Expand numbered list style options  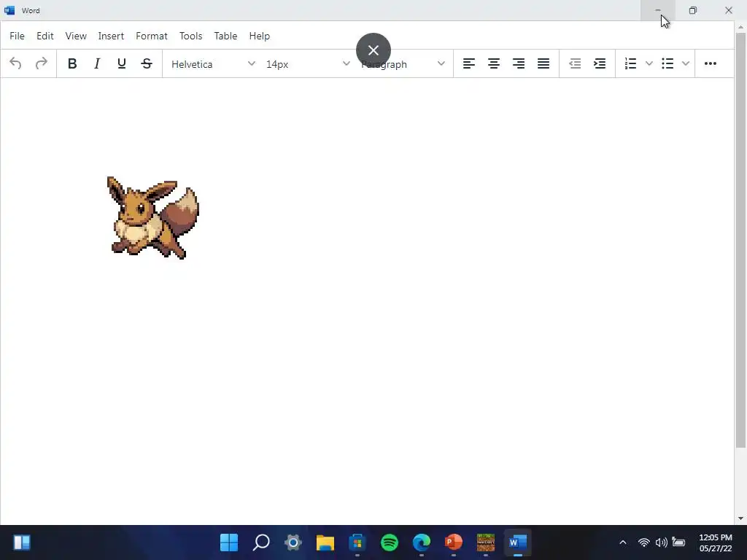(x=649, y=63)
